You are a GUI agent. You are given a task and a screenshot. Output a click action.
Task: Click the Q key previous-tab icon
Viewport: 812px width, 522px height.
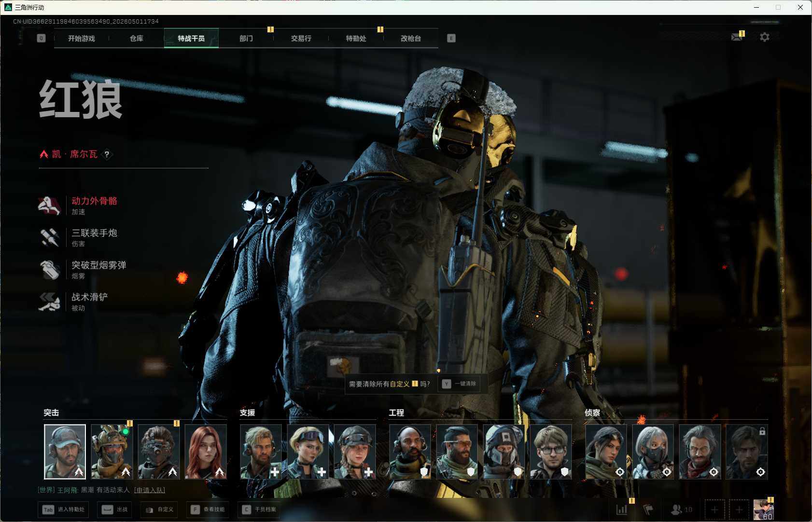tap(41, 38)
